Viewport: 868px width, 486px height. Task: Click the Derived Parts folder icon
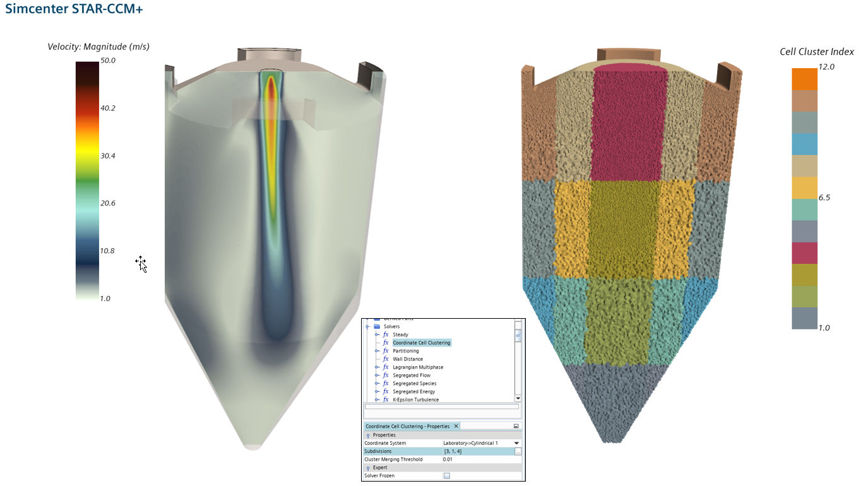[378, 318]
